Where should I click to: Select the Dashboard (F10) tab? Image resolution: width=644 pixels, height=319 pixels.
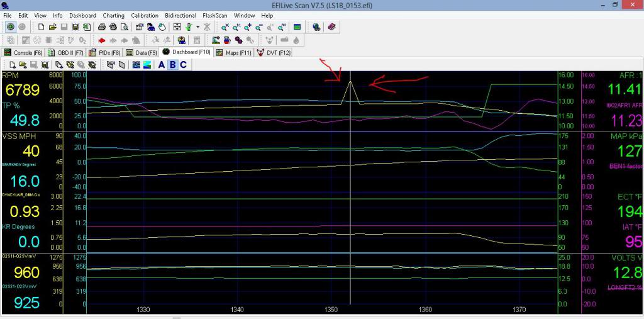click(x=186, y=52)
